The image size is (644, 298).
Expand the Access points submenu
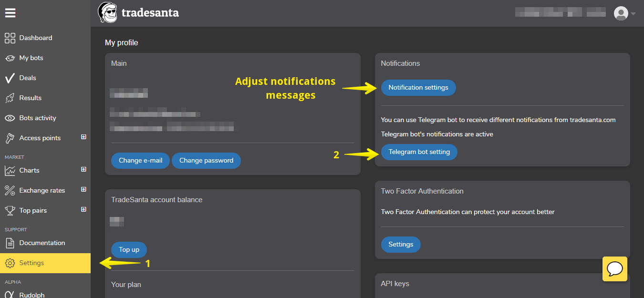pyautogui.click(x=83, y=137)
